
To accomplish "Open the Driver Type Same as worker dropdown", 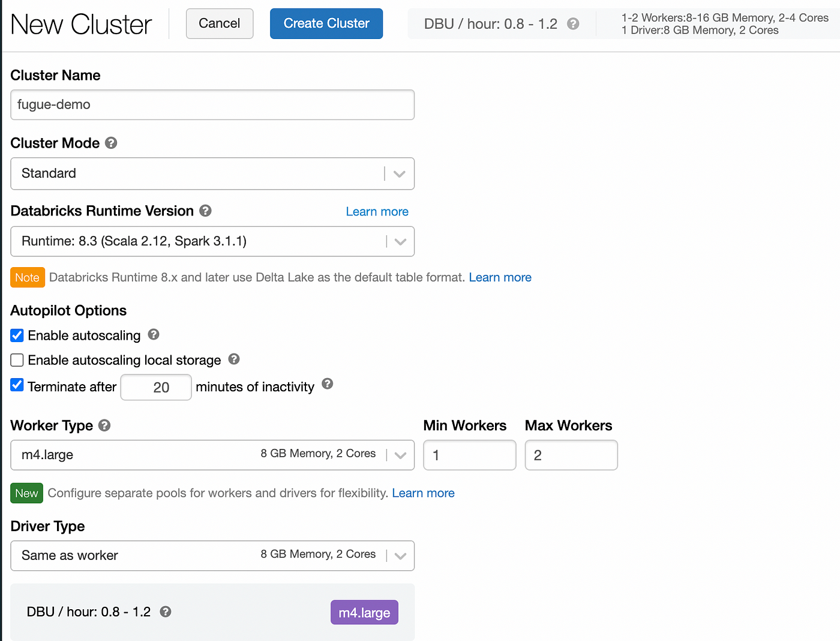I will [x=212, y=556].
